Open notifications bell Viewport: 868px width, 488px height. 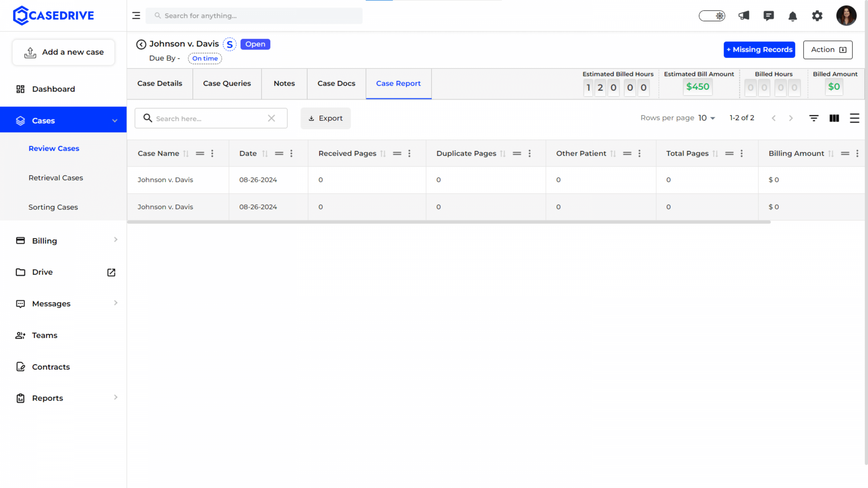[793, 16]
